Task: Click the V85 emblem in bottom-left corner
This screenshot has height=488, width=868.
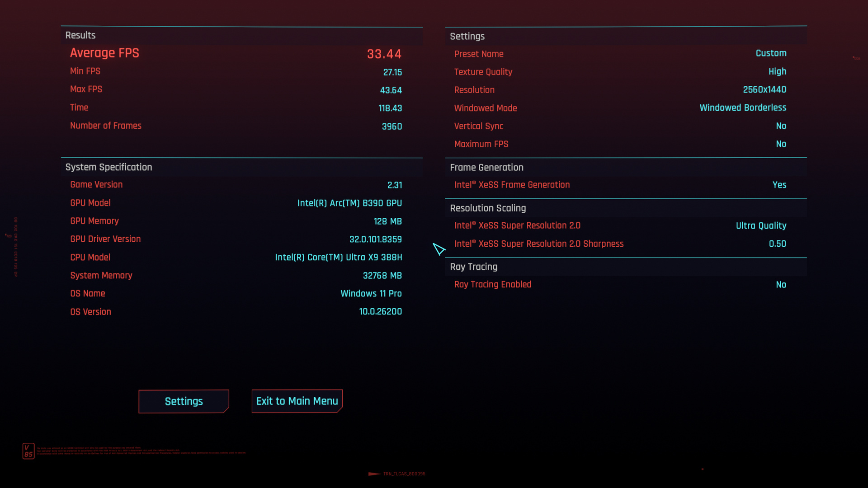Action: [x=28, y=450]
